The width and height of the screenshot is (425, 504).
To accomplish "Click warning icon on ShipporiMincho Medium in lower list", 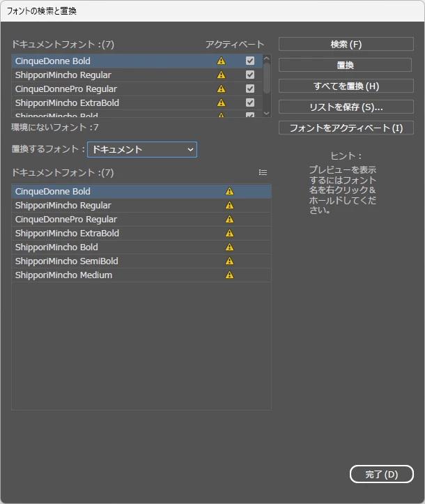I will click(x=229, y=275).
